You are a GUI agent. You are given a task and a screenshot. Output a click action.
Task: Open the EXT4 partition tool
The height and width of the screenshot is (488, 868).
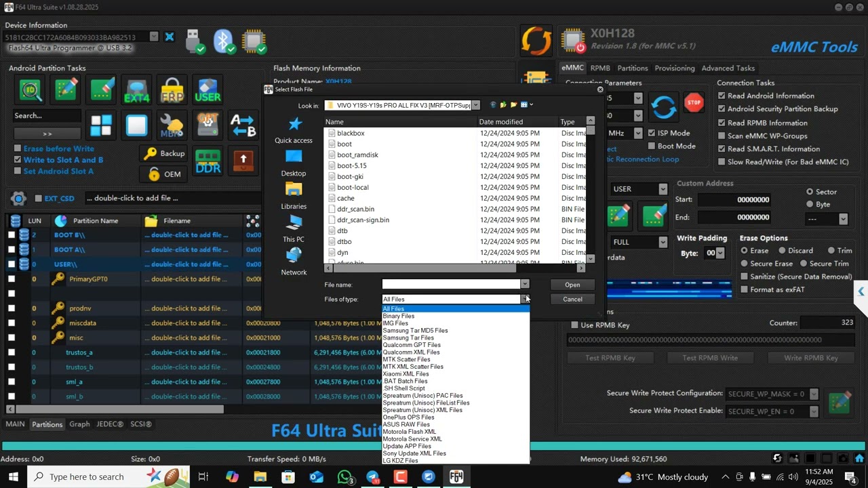pos(137,90)
